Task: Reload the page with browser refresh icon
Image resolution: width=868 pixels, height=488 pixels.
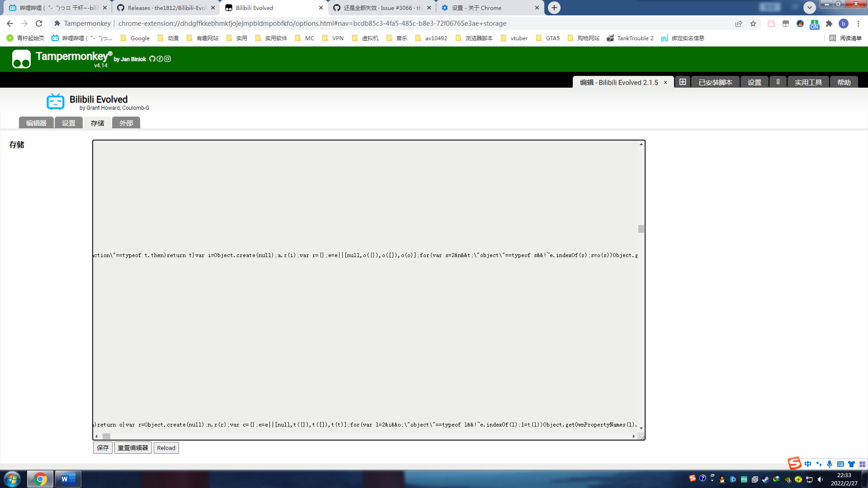Action: [x=39, y=23]
